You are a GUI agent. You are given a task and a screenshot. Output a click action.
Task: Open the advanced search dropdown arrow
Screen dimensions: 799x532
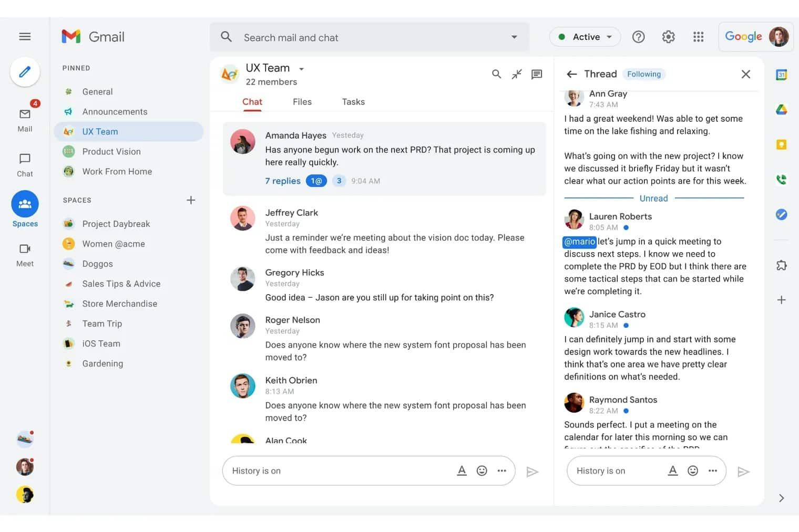click(x=514, y=37)
